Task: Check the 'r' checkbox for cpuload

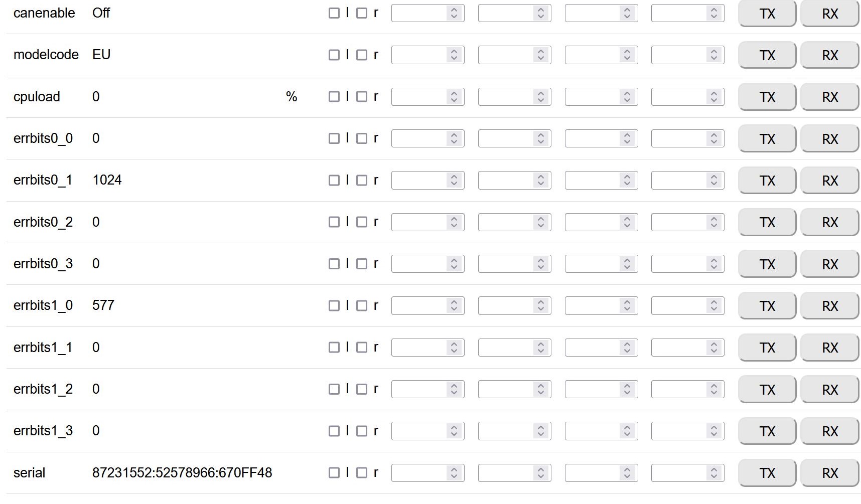Action: coord(362,97)
